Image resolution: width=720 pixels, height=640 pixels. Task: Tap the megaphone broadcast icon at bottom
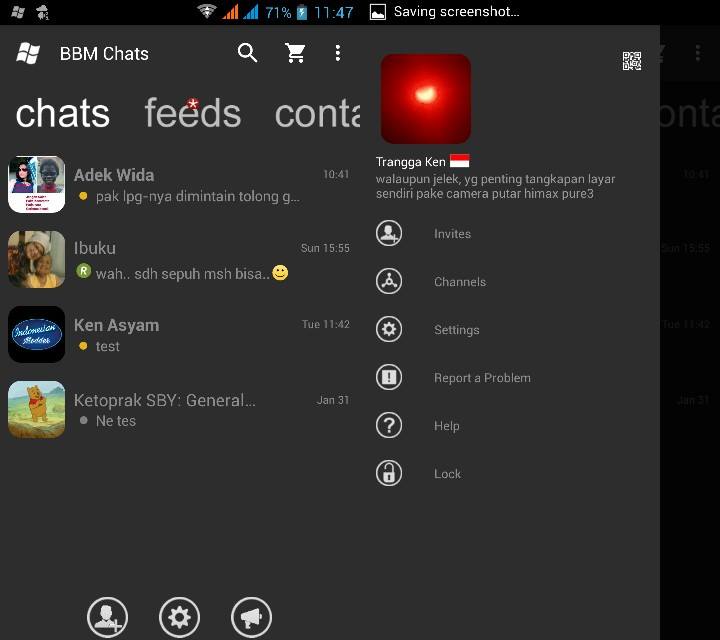251,617
